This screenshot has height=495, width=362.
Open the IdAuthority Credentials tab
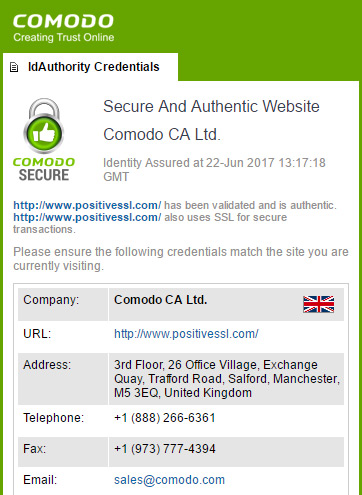91,67
